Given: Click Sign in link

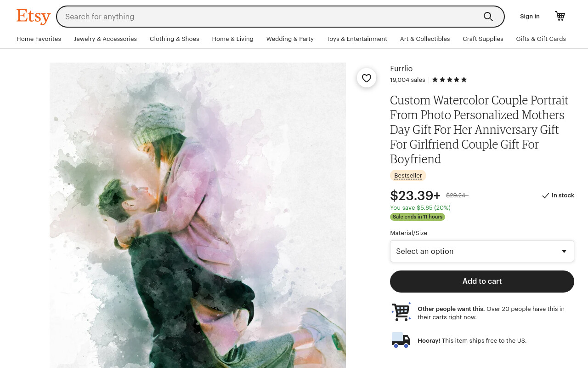Looking at the screenshot, I should point(530,17).
